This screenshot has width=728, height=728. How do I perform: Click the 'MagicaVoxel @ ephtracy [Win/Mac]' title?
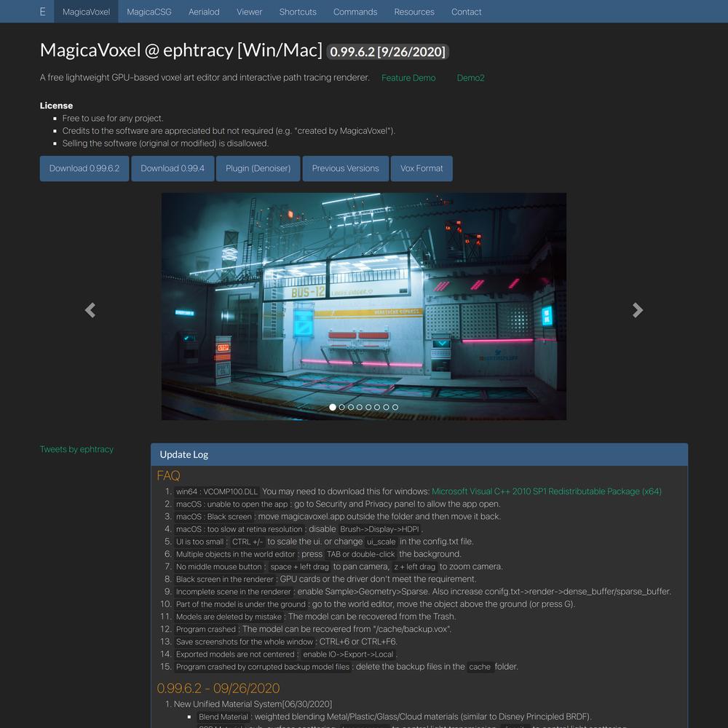tap(181, 50)
